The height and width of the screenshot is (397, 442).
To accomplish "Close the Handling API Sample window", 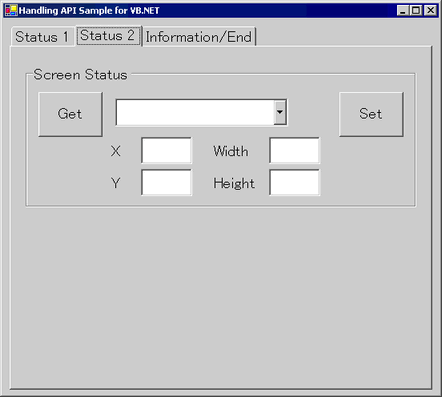I will click(430, 10).
